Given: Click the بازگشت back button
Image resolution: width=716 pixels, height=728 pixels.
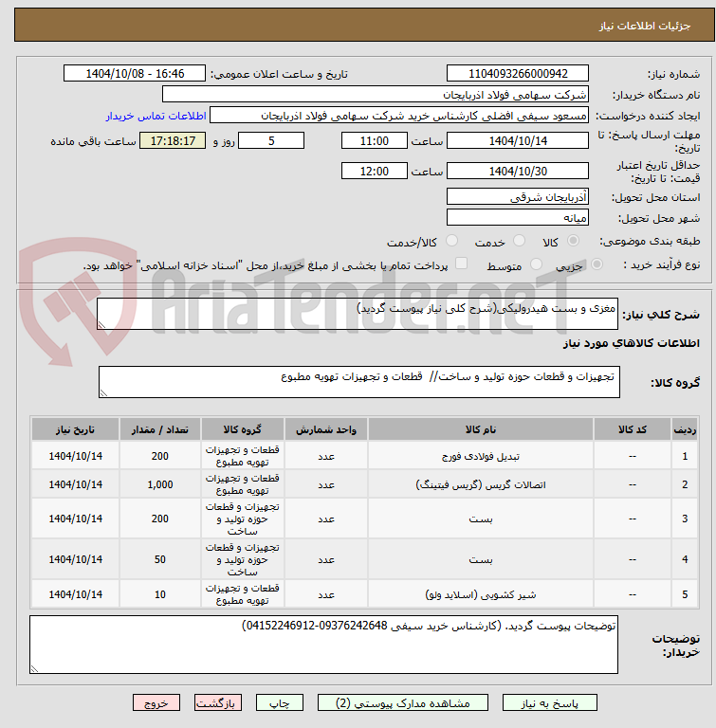Looking at the screenshot, I should pos(217,703).
